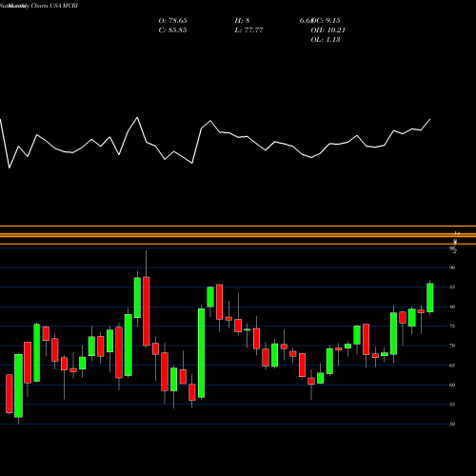This screenshot has width=476, height=476.
Task: Click the close value 'C: 85.85'
Action: coord(172,30)
